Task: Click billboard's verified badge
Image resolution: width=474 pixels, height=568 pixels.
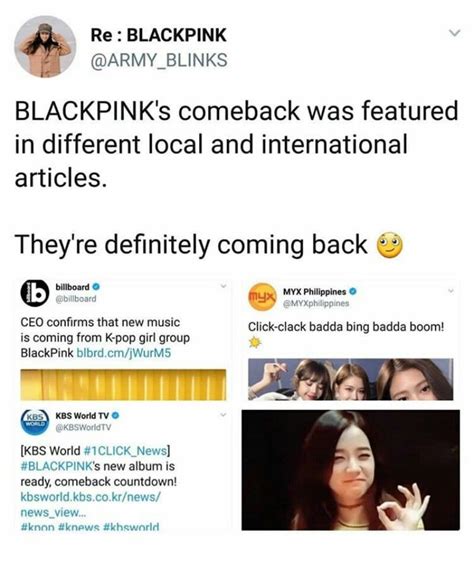Action: (x=96, y=287)
